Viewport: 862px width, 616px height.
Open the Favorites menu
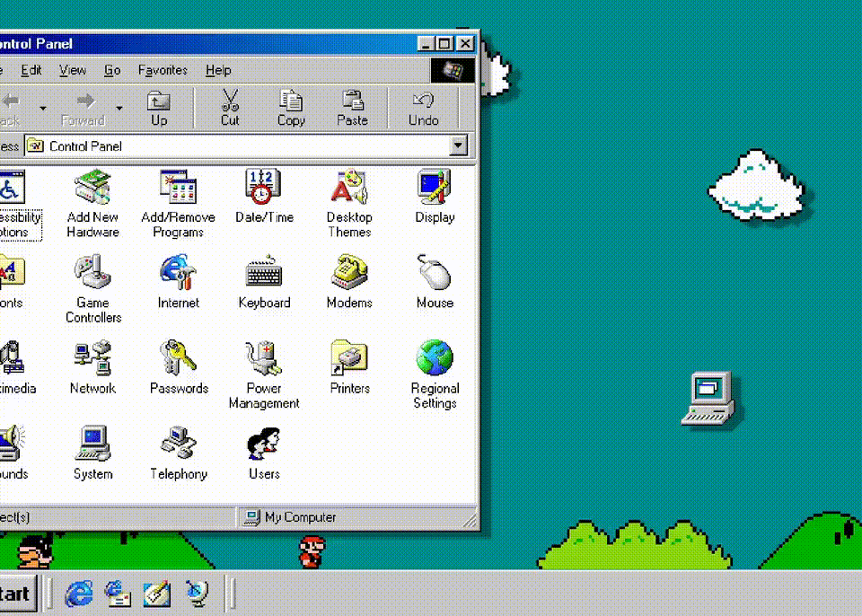coord(163,70)
